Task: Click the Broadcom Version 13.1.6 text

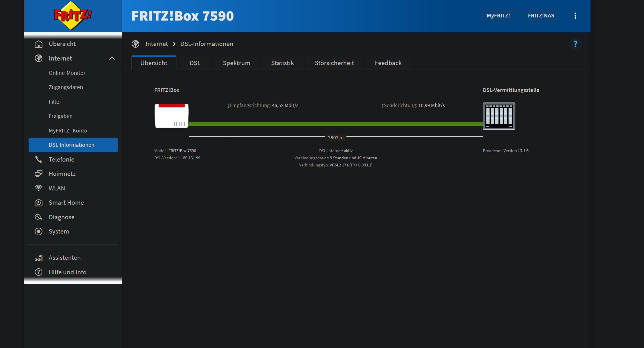Action: (x=506, y=151)
